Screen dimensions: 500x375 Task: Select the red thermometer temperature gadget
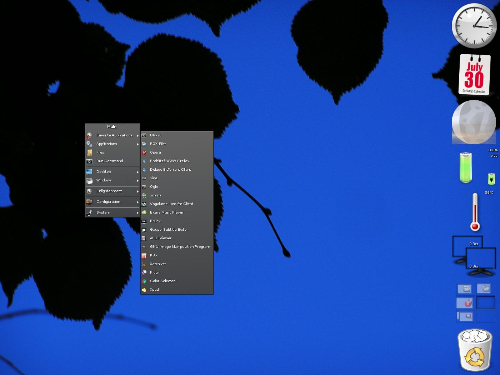point(475,212)
